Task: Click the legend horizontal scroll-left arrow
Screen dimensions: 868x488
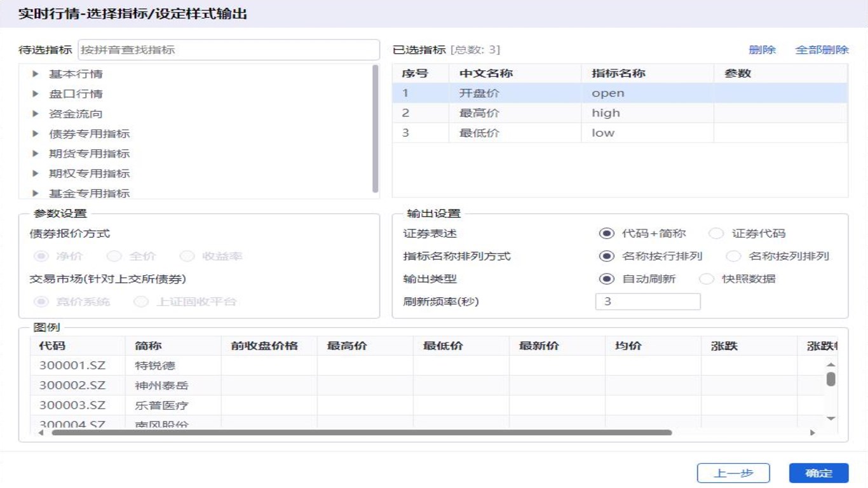Action: 41,433
